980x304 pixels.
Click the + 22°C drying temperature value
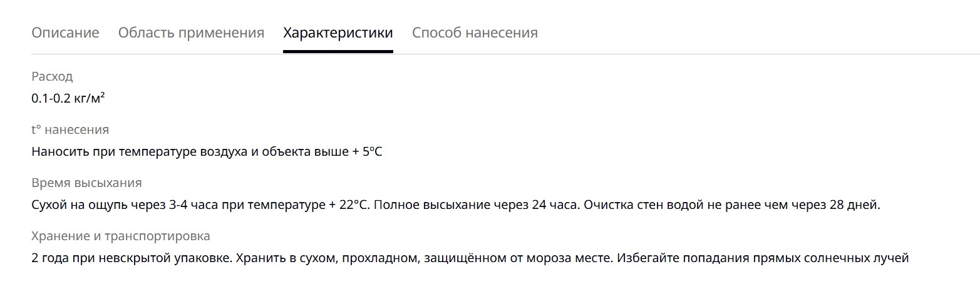[350, 205]
